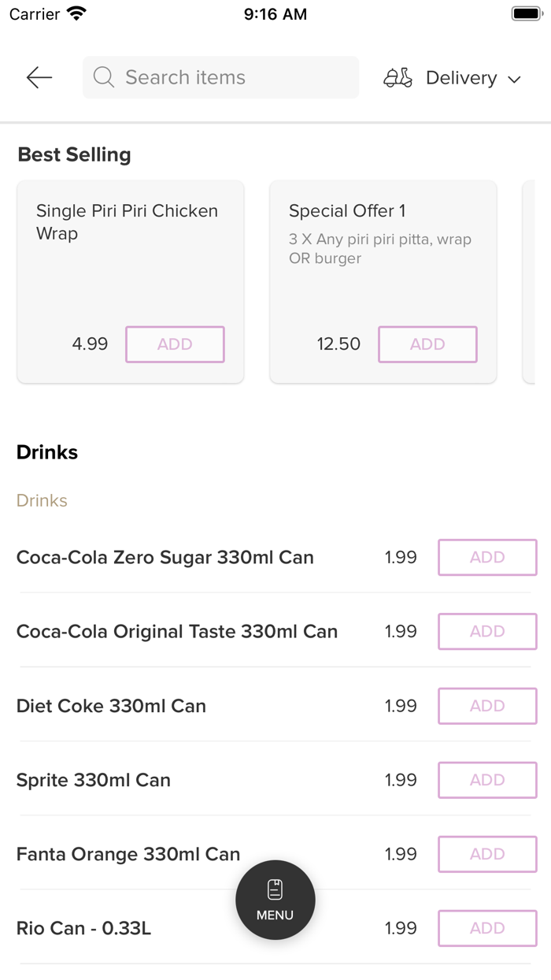This screenshot has width=551, height=980.
Task: Expand the Delivery dropdown chevron
Action: (515, 79)
